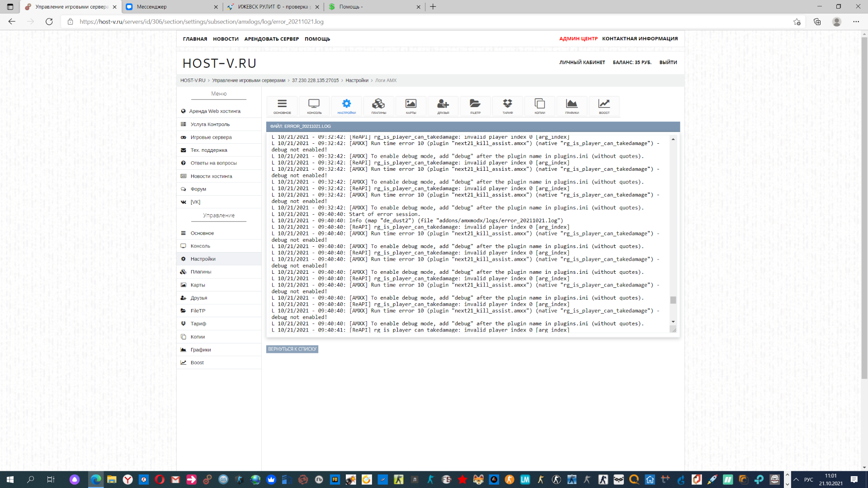868x488 pixels.
Task: Open the Консоль toolbar icon
Action: coord(314,106)
